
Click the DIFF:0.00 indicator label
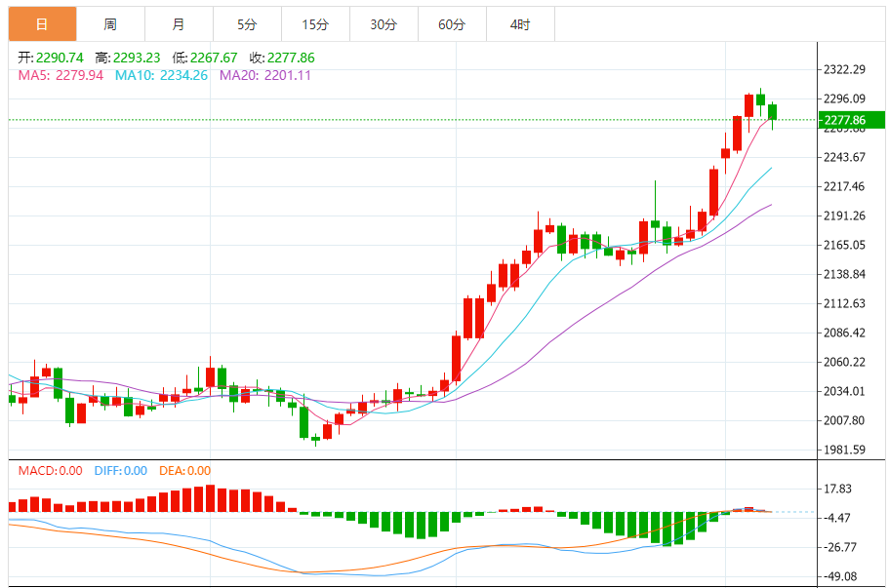[x=121, y=471]
